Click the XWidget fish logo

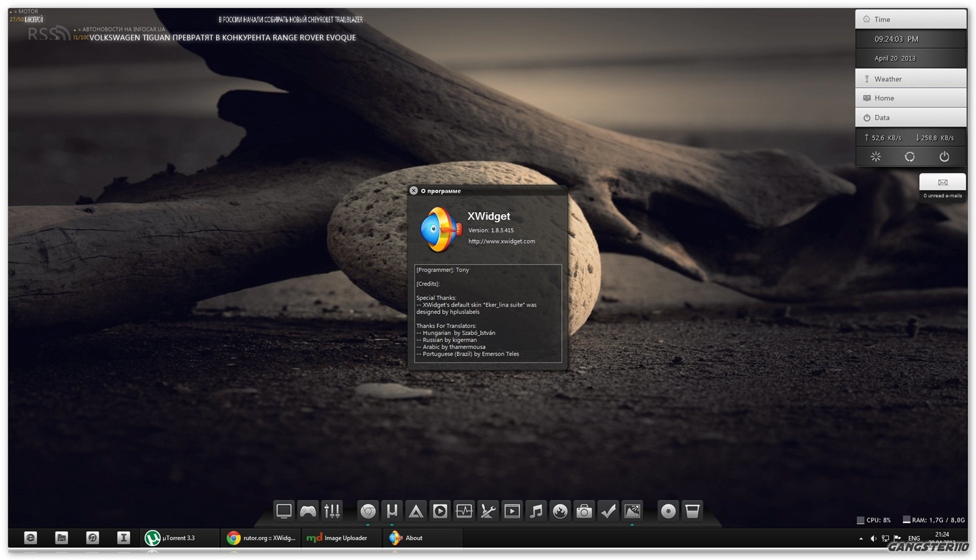click(440, 230)
